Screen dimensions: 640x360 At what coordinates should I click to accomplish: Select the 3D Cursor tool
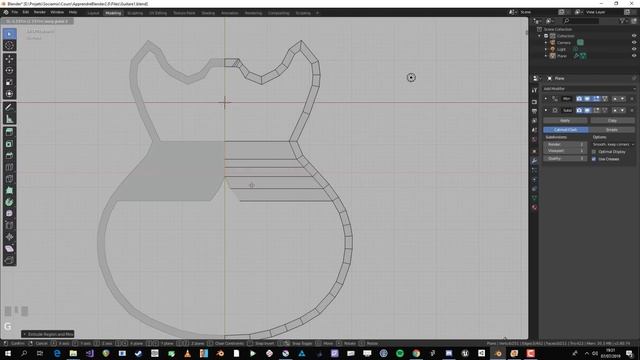9,46
